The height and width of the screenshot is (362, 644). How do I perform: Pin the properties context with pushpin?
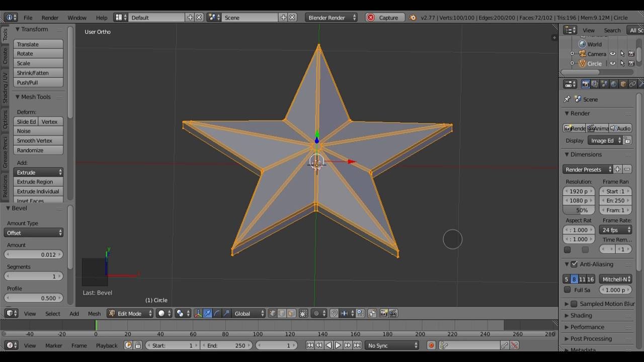[x=568, y=99]
